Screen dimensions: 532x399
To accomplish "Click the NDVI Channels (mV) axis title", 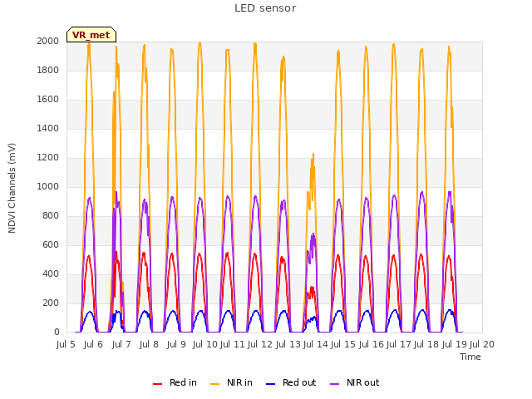I will coord(12,188).
